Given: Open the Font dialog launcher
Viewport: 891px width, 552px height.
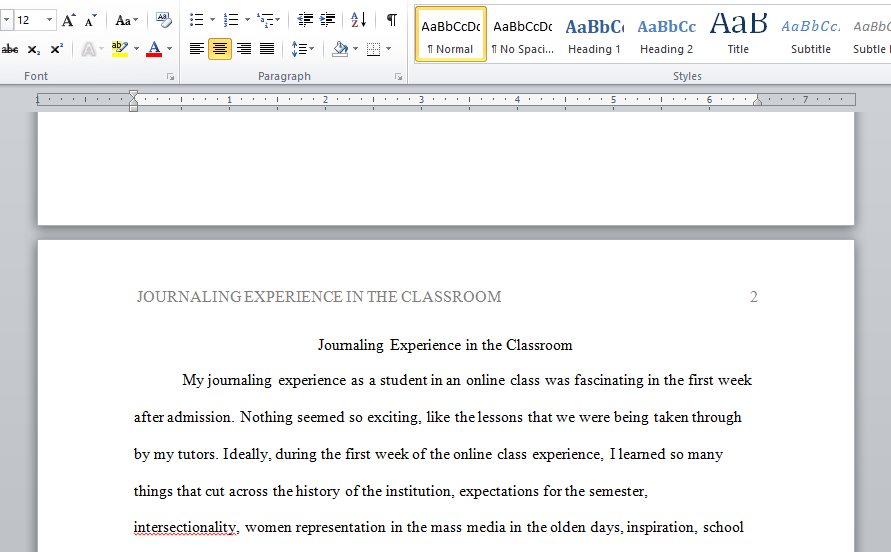Looking at the screenshot, I should point(170,77).
